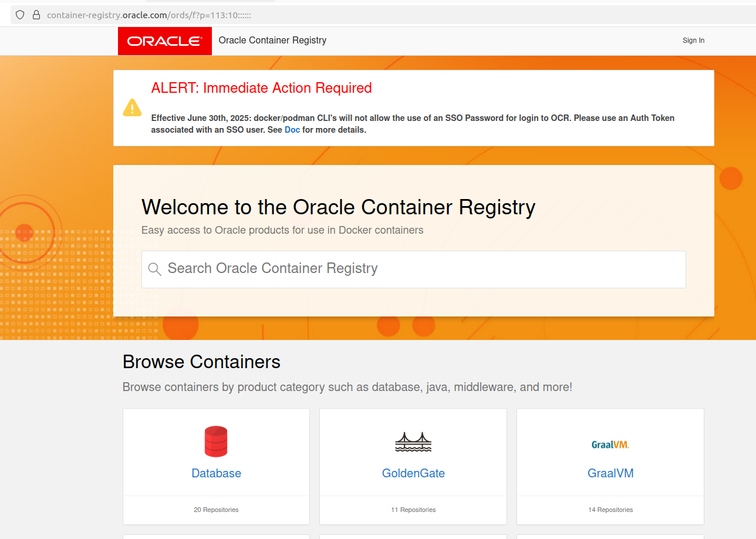The width and height of the screenshot is (756, 539).
Task: Open the Doc link in the alert
Action: point(292,130)
